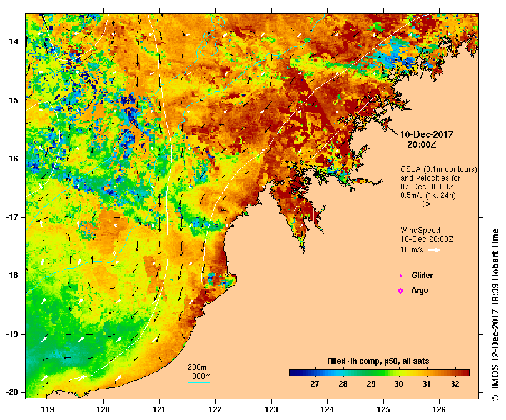This screenshot has height=420, width=506.
Task: Click the white 10 m/s wind arrow
Action: pyautogui.click(x=434, y=250)
